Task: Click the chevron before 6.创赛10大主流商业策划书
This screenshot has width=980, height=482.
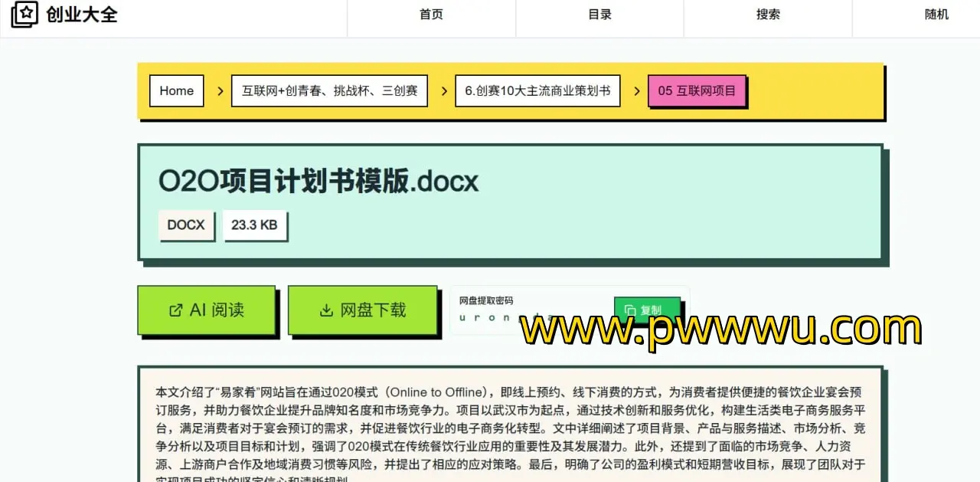Action: click(444, 91)
